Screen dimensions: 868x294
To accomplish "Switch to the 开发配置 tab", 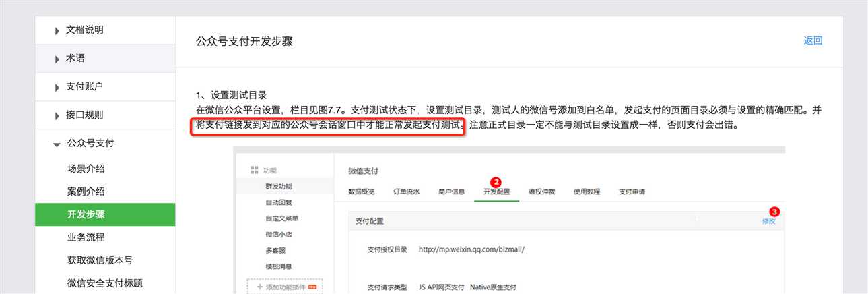I will pyautogui.click(x=497, y=192).
